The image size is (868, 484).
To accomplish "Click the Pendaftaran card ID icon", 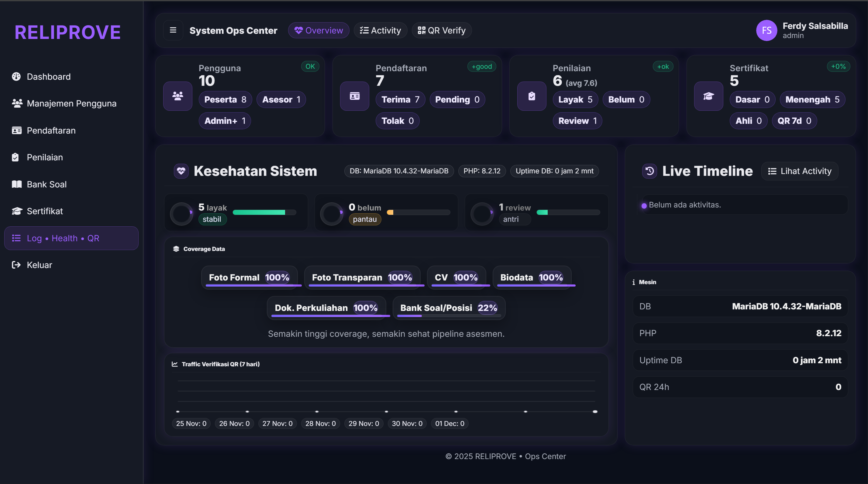I will [354, 96].
